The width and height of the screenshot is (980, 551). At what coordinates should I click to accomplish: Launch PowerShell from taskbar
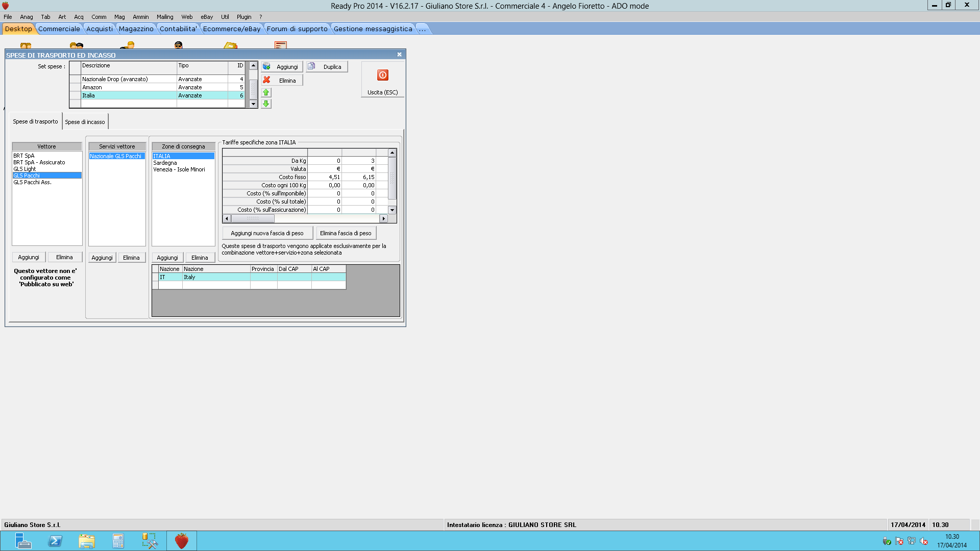(x=55, y=541)
